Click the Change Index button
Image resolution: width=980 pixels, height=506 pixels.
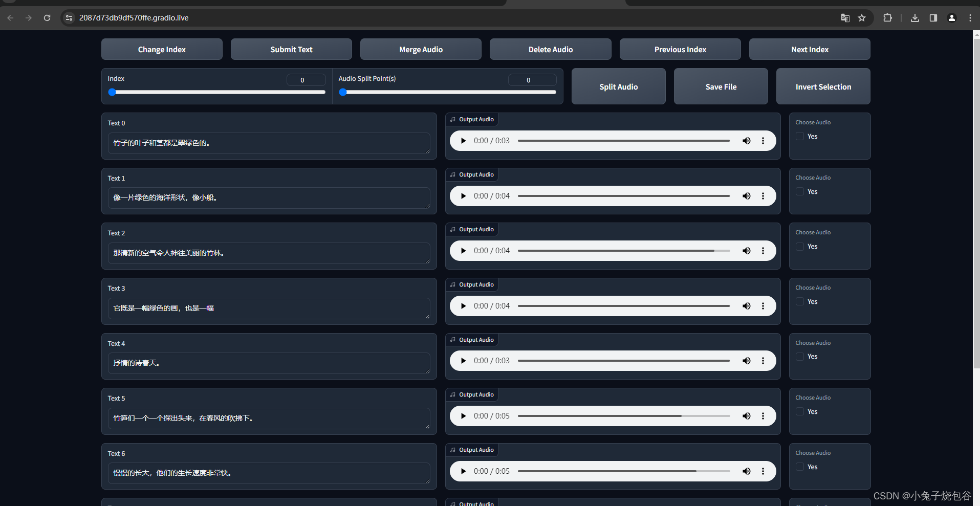coord(162,49)
